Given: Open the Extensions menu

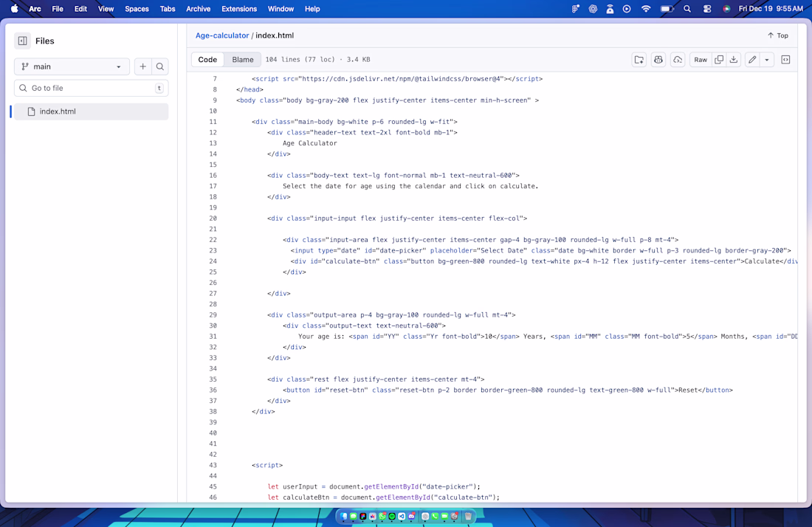Looking at the screenshot, I should point(239,9).
